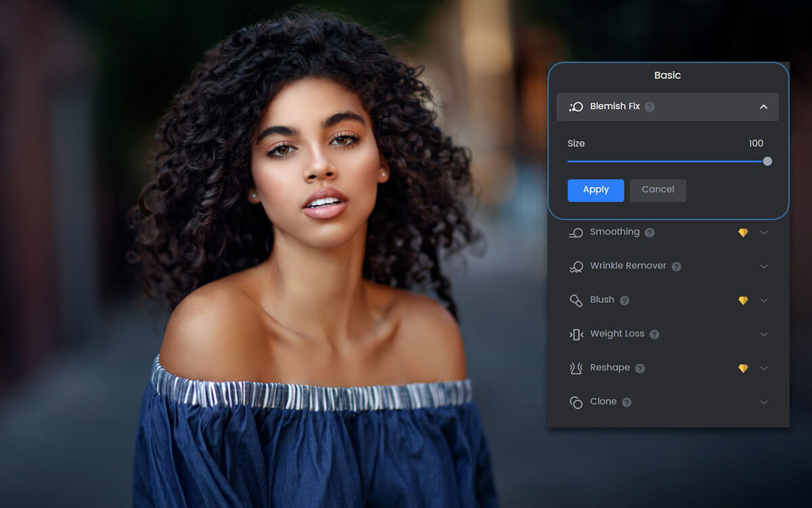Select the Basic panel heading
The width and height of the screenshot is (812, 508).
pyautogui.click(x=667, y=75)
